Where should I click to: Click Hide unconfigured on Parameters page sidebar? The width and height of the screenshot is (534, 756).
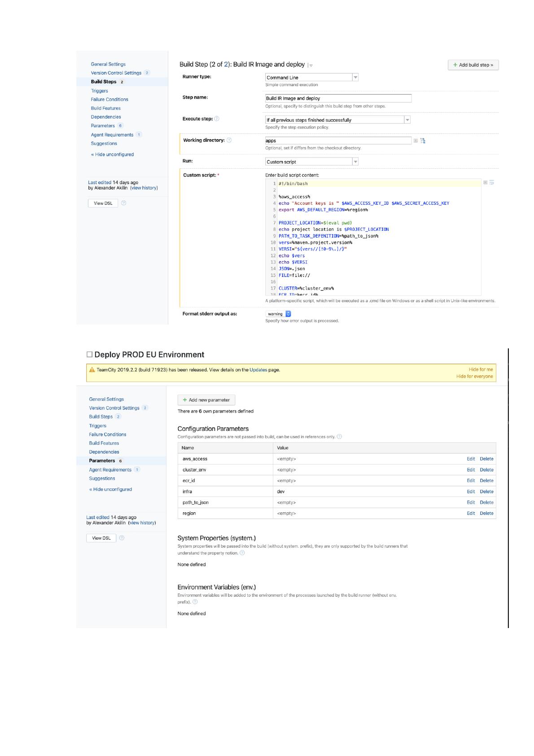pos(110,489)
